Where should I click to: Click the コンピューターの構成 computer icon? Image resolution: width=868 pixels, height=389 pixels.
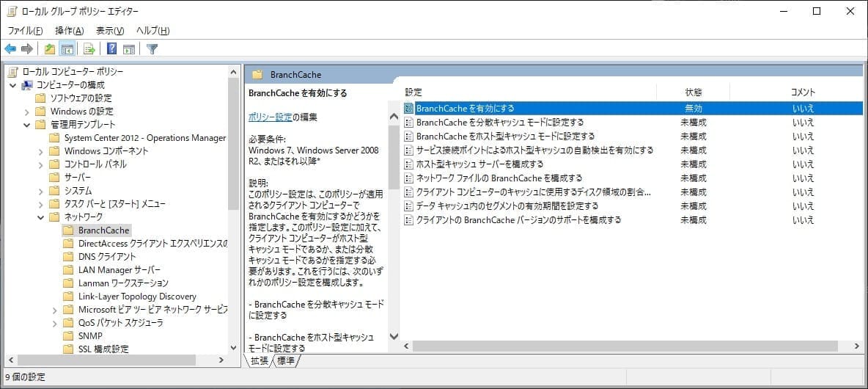[26, 85]
